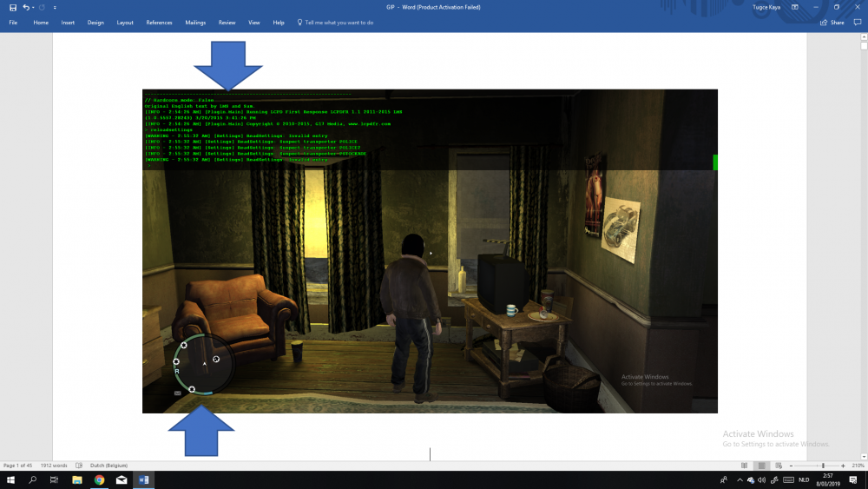Image resolution: width=868 pixels, height=489 pixels.
Task: Open zoom dialog via 210% level
Action: (858, 466)
